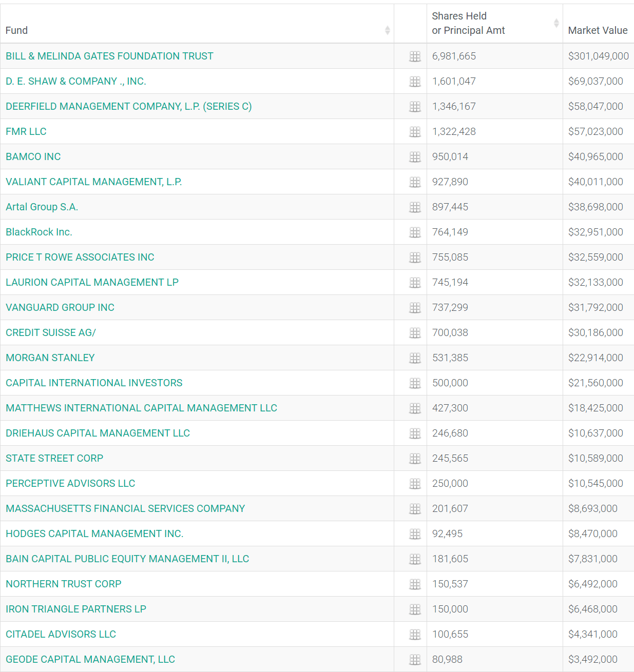Open the Morgan Stanley fund link
Image resolution: width=634 pixels, height=672 pixels.
[x=50, y=358]
